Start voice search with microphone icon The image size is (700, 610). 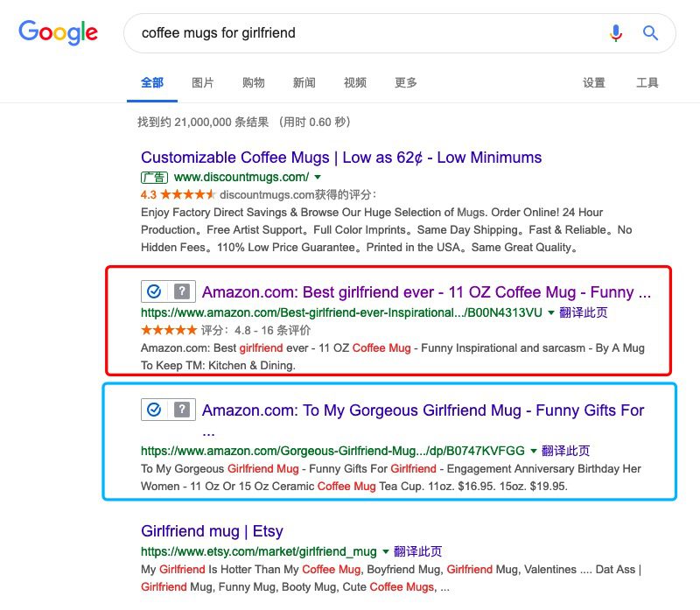(616, 33)
